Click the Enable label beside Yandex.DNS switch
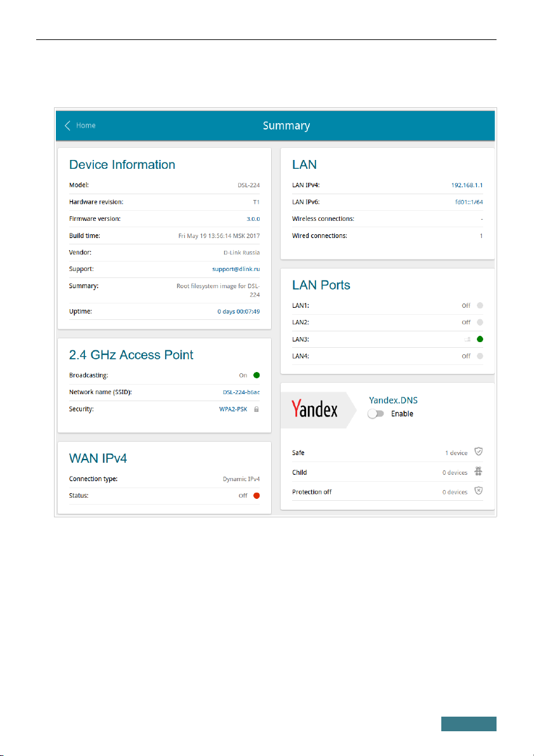 [402, 414]
